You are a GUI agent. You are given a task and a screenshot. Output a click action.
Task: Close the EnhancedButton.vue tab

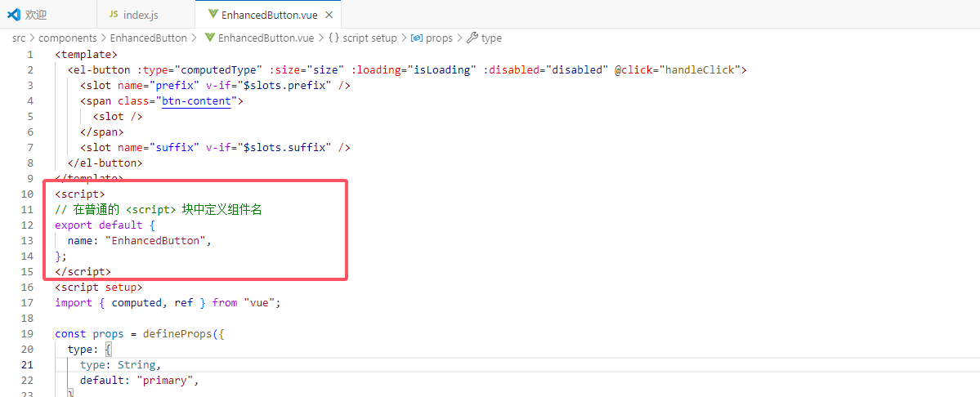pos(329,15)
